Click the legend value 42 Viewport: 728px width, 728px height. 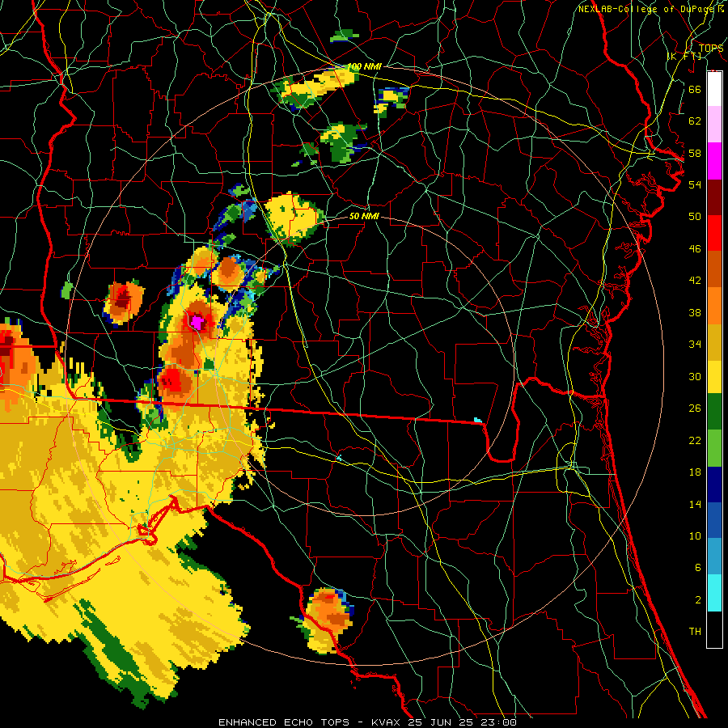point(695,281)
